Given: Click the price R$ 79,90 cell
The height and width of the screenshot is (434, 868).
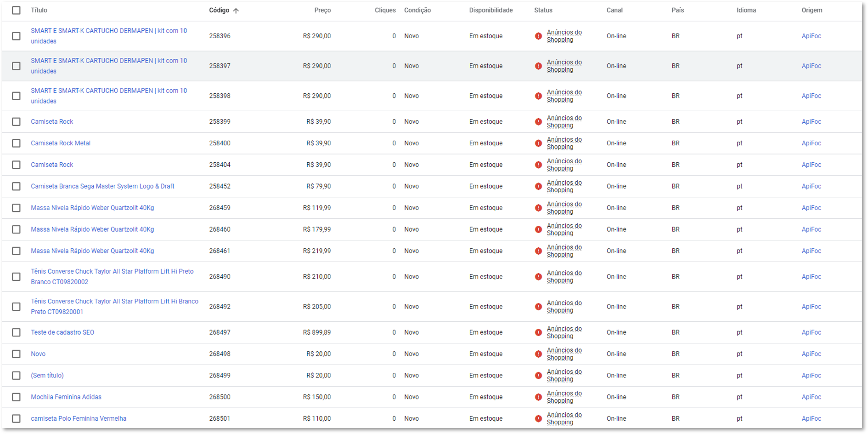Looking at the screenshot, I should tap(319, 186).
